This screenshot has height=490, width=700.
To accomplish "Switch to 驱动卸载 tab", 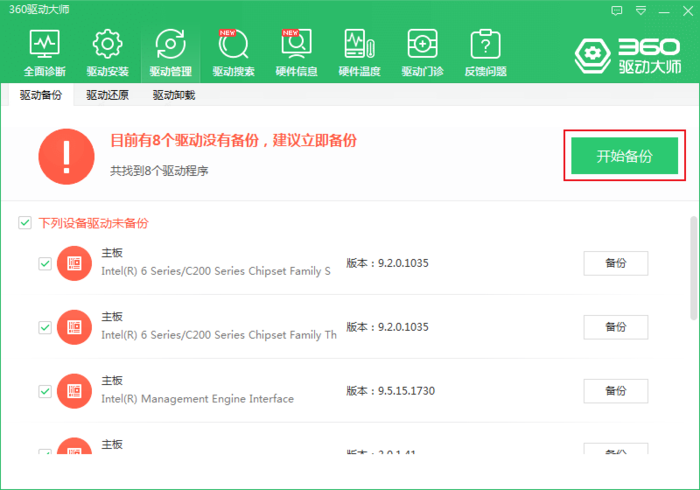I will [174, 95].
